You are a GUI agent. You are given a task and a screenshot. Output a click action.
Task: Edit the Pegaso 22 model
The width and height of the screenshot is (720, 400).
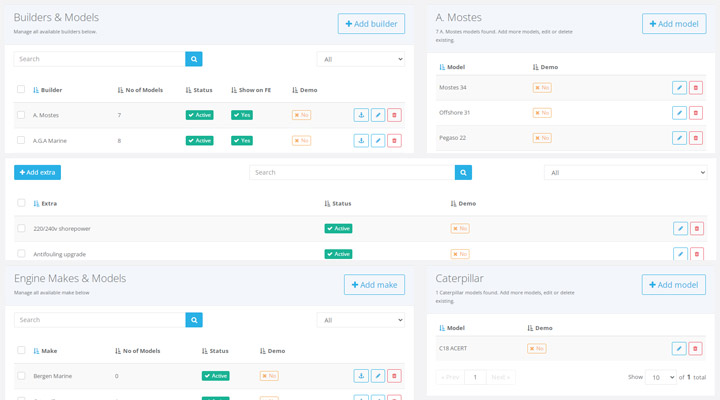tap(680, 138)
